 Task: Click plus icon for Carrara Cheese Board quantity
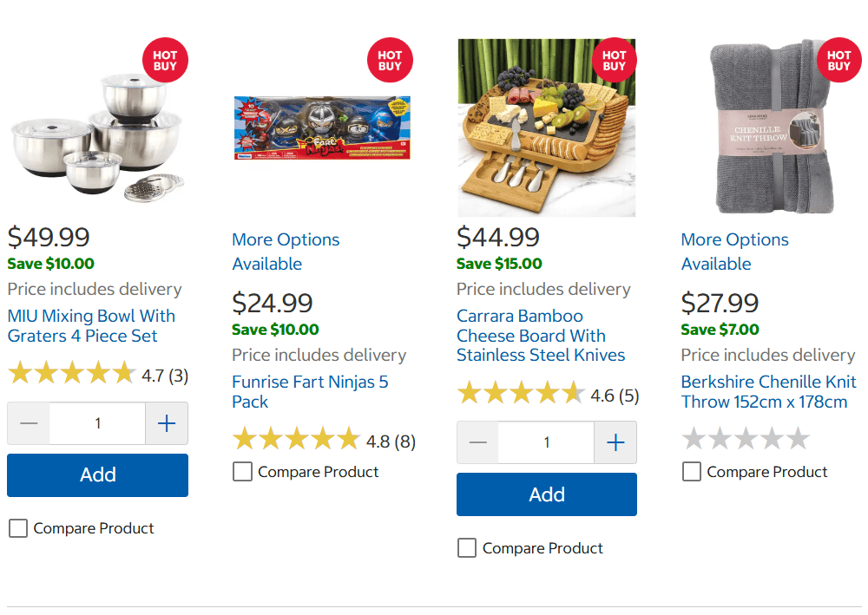615,442
